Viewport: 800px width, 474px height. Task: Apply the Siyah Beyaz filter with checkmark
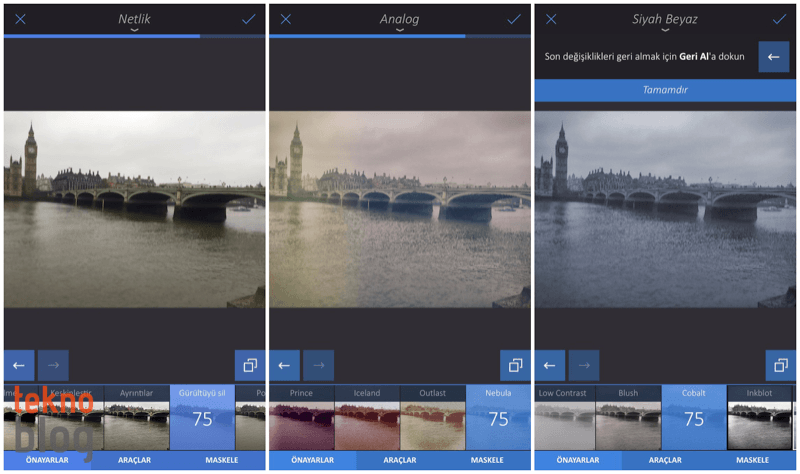[x=779, y=19]
